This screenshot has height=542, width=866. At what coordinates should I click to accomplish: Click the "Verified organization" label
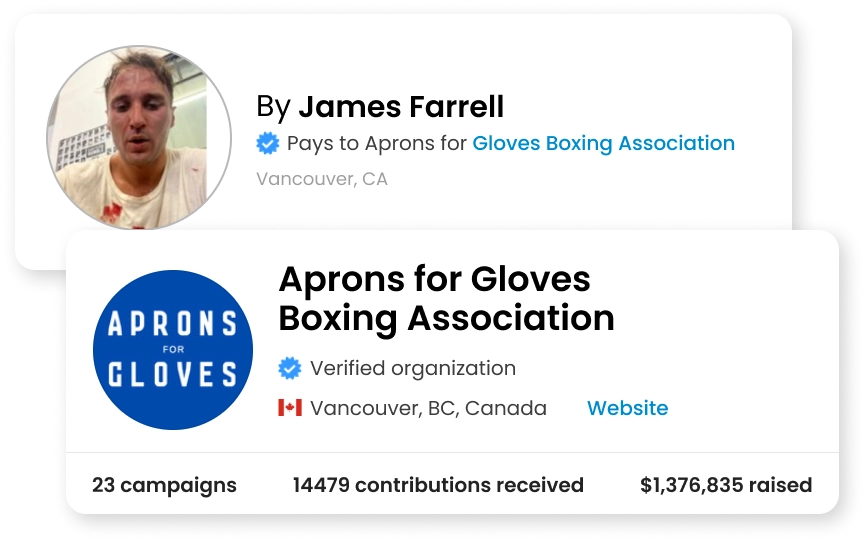(x=412, y=368)
